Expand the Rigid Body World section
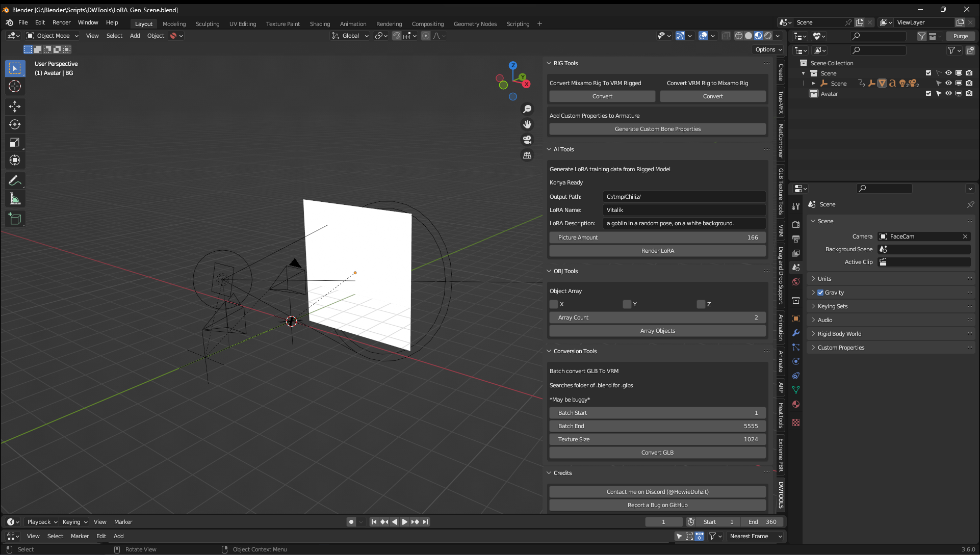 [x=814, y=333]
